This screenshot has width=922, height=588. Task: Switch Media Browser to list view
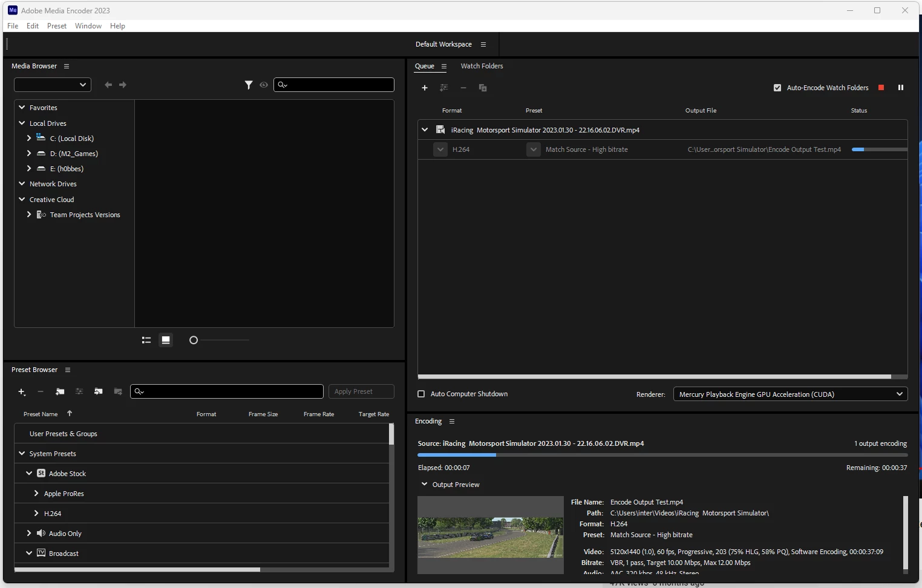(x=146, y=340)
